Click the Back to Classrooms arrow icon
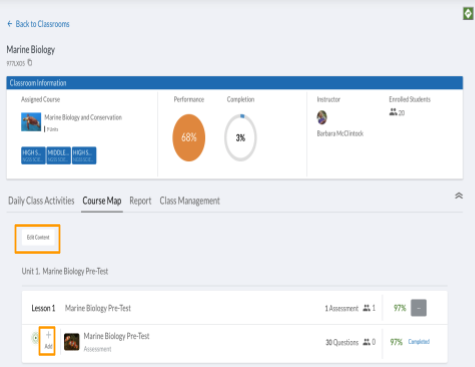 click(x=10, y=24)
